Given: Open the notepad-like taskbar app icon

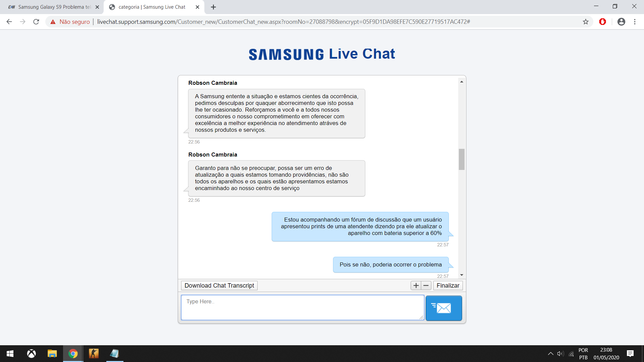Looking at the screenshot, I should click(x=114, y=354).
